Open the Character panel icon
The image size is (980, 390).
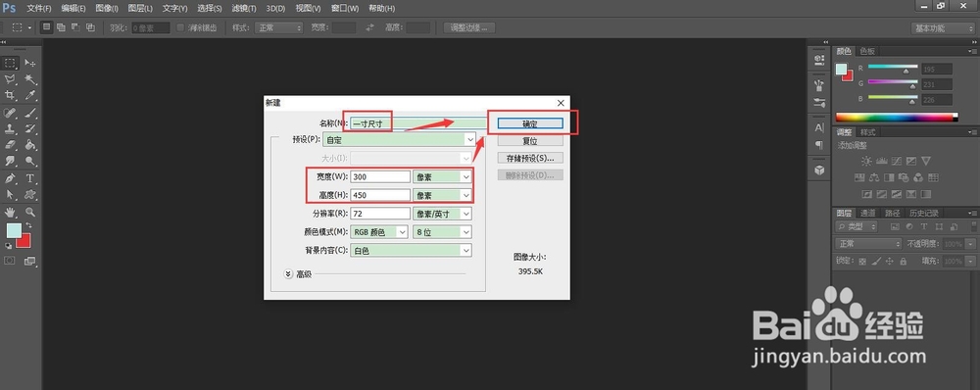[819, 127]
